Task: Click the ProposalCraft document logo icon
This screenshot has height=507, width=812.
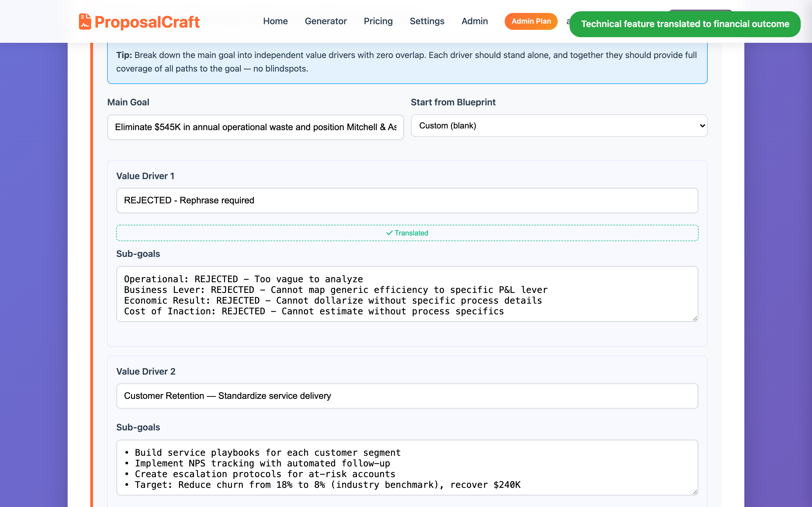Action: click(x=85, y=21)
